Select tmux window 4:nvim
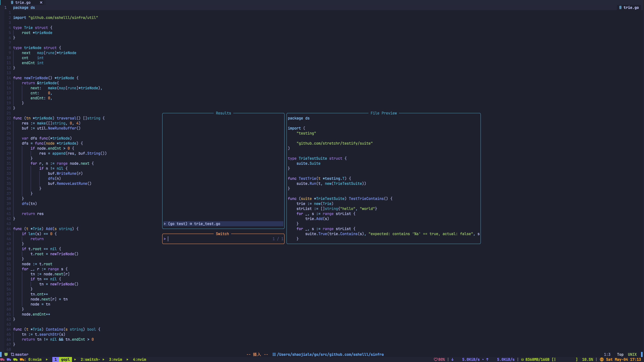The image size is (644, 362). [x=139, y=359]
